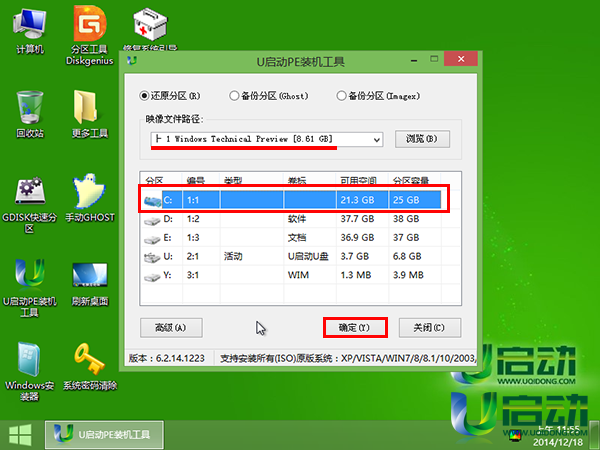Click the 3.9 MB capacity cell
Image resolution: width=600 pixels, height=450 pixels.
[408, 275]
